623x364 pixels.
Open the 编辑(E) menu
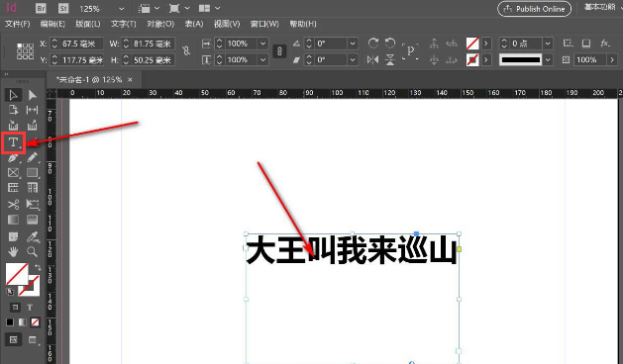click(x=52, y=24)
